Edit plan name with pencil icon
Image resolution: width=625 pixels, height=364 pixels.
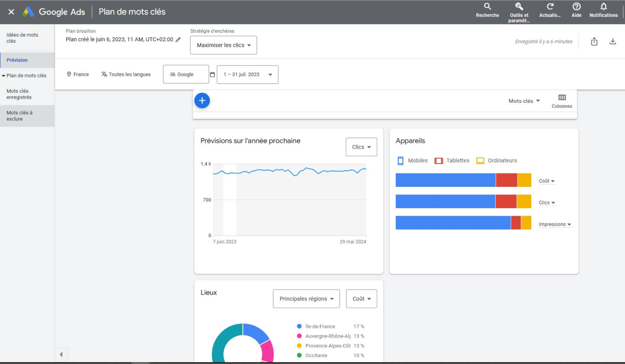click(178, 40)
